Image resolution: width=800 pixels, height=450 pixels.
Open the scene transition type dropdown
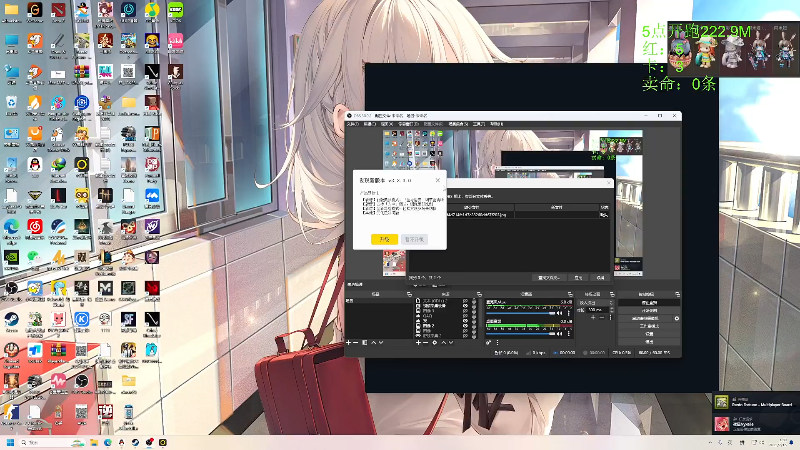(595, 303)
